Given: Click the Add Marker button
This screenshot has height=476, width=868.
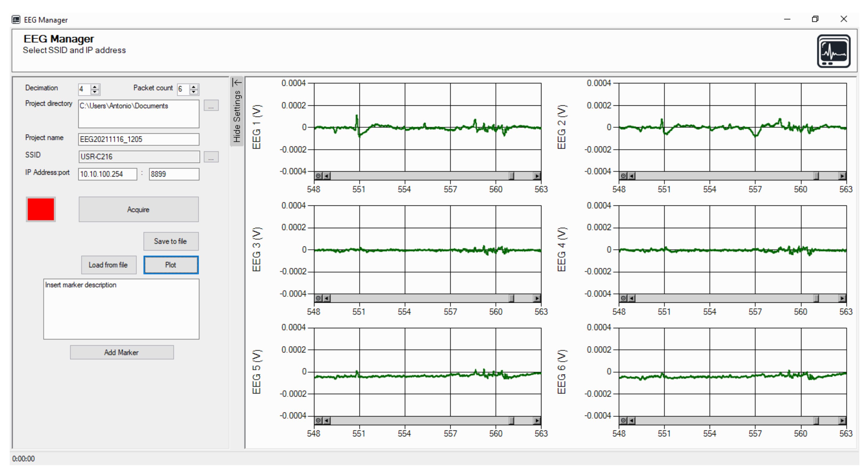Looking at the screenshot, I should click(x=122, y=352).
